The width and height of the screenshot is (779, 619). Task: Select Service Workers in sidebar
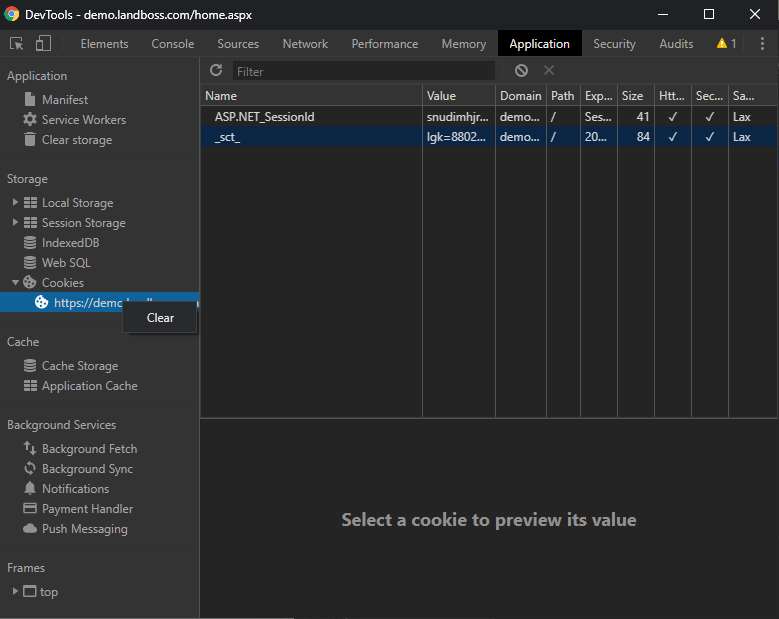click(84, 120)
